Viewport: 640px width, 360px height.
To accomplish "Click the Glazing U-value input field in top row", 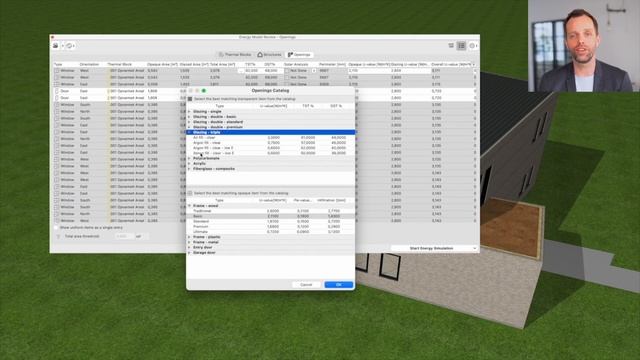I will click(x=410, y=71).
